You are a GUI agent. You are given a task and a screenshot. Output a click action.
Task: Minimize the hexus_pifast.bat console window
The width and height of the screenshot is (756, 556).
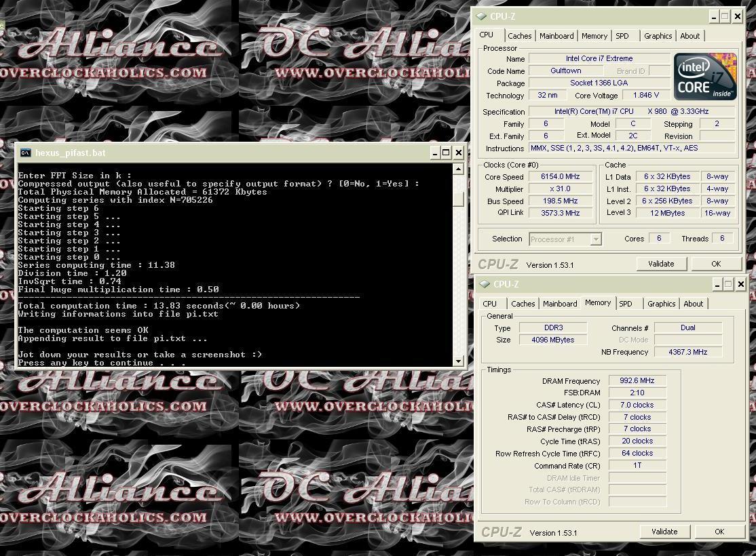pyautogui.click(x=434, y=153)
